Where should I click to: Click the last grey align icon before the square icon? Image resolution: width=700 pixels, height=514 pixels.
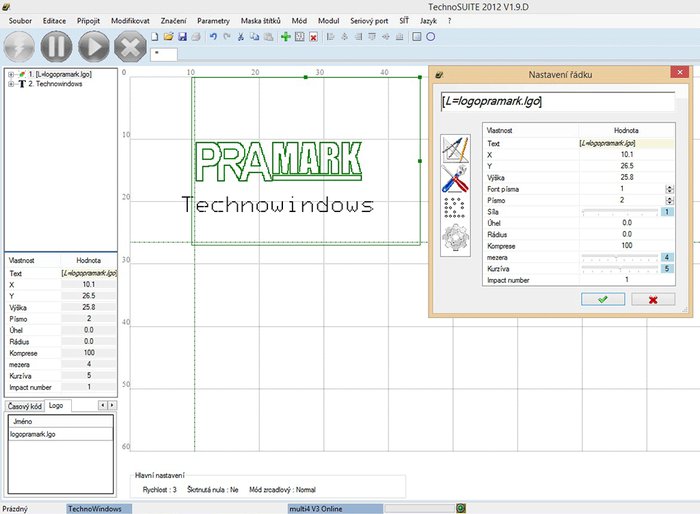[400, 37]
